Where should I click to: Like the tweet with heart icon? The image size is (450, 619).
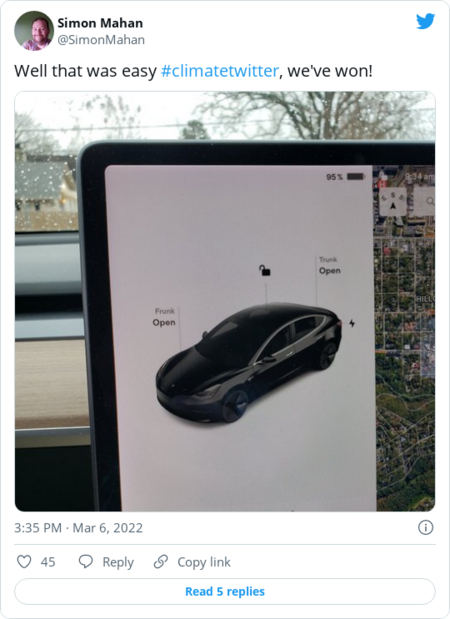click(x=24, y=561)
